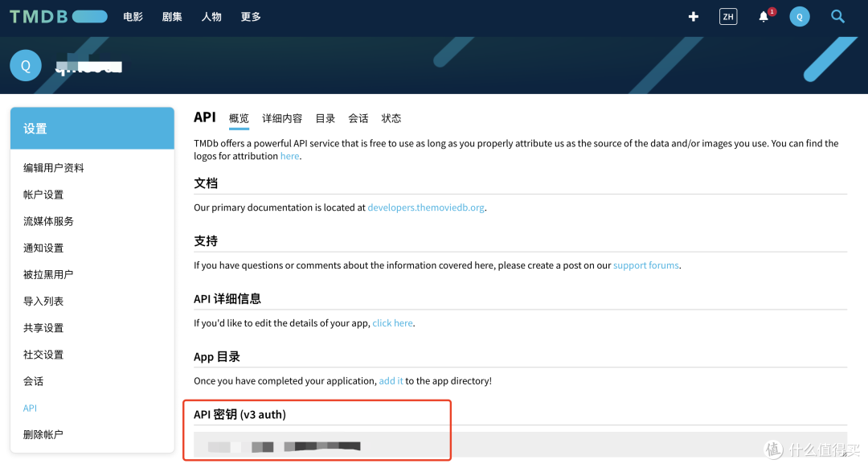Click the support forums link
The height and width of the screenshot is (468, 868).
point(645,265)
